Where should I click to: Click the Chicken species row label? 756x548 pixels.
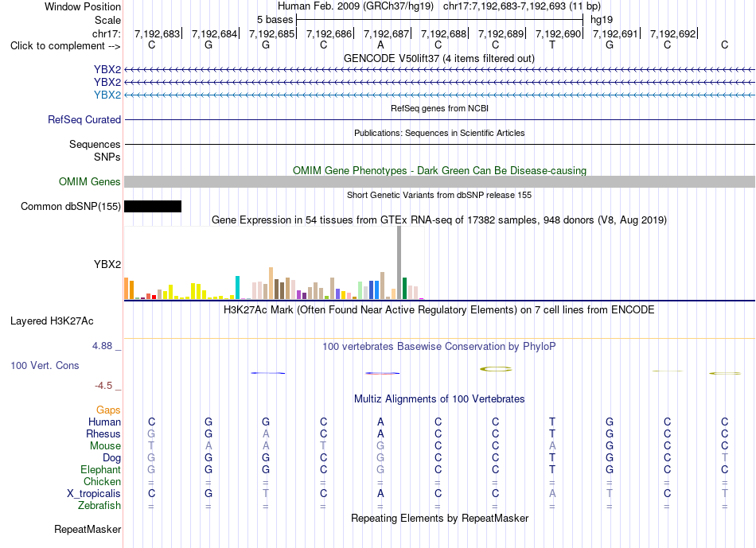point(102,481)
